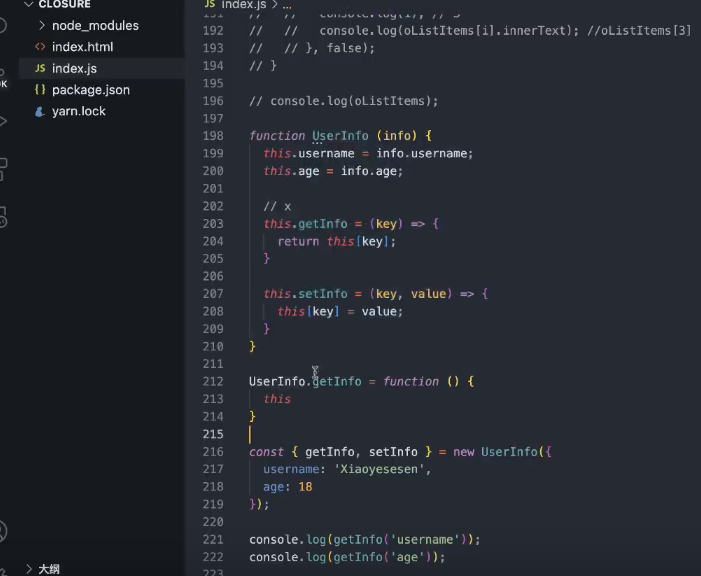Select the package.json file name

click(x=91, y=90)
